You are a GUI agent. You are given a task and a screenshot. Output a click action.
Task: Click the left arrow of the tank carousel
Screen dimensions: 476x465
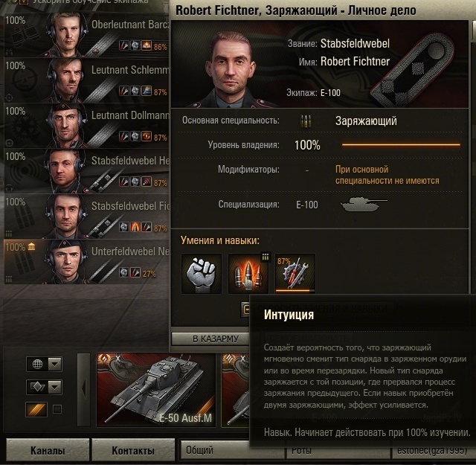coord(84,390)
